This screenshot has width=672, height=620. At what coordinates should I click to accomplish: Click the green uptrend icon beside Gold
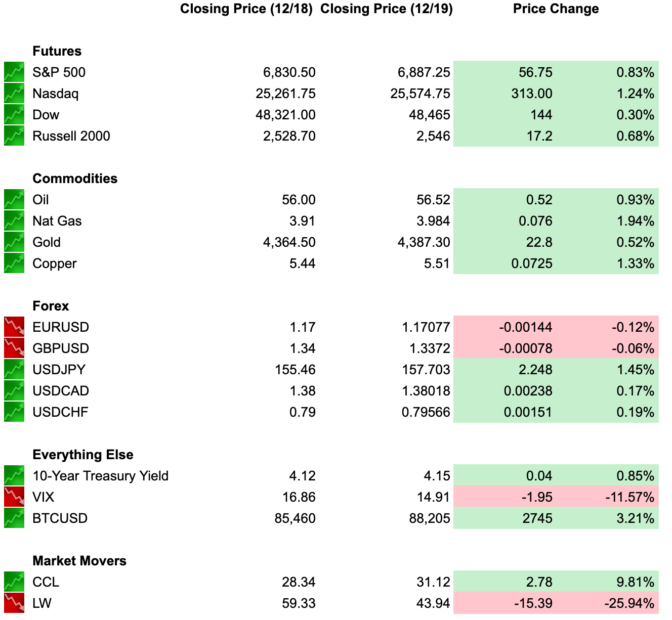pos(14,242)
